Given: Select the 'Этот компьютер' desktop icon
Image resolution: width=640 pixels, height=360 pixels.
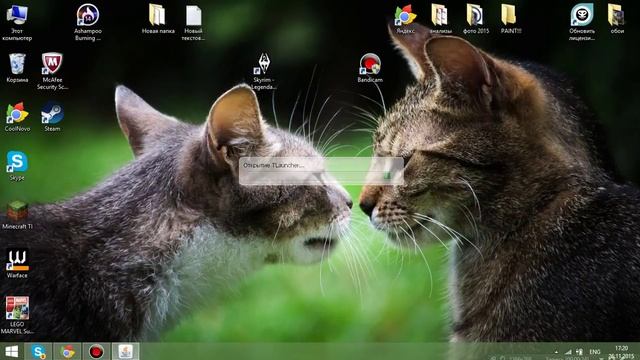Looking at the screenshot, I should [17, 22].
